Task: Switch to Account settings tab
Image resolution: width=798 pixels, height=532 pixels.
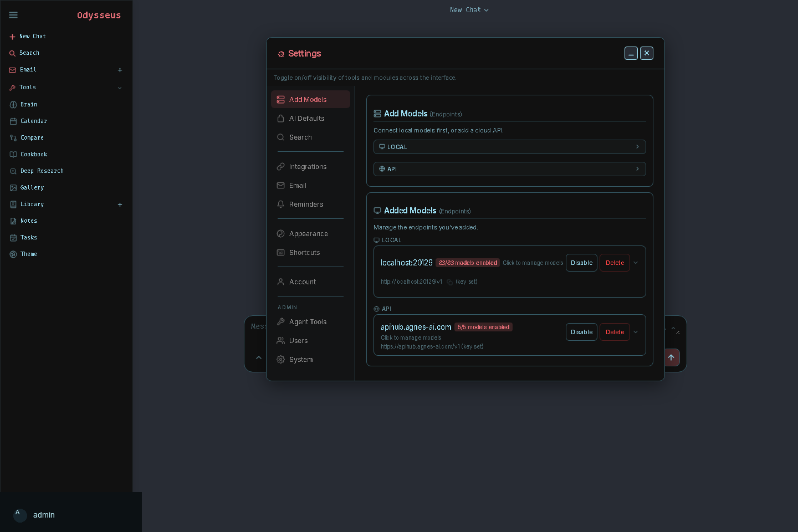Action: coord(310,282)
